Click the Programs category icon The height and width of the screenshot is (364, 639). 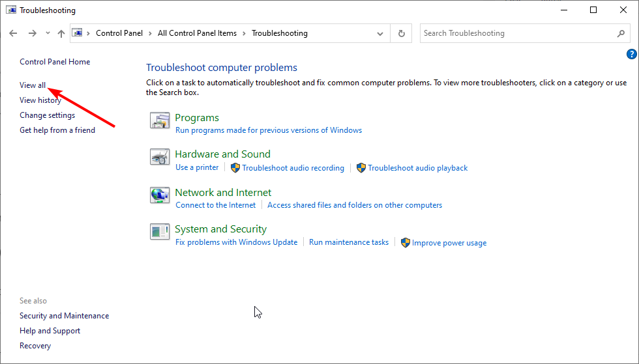(x=160, y=120)
